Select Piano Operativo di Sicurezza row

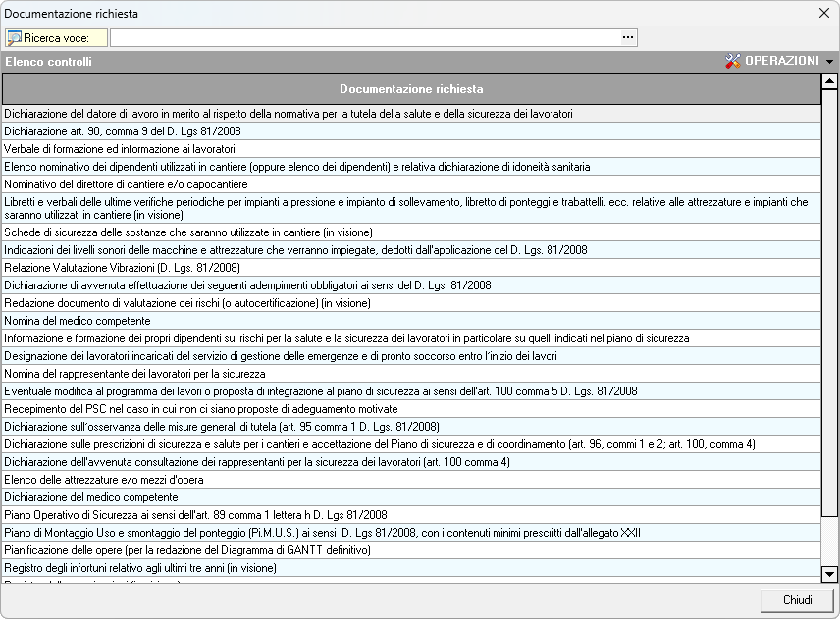[x=195, y=515]
